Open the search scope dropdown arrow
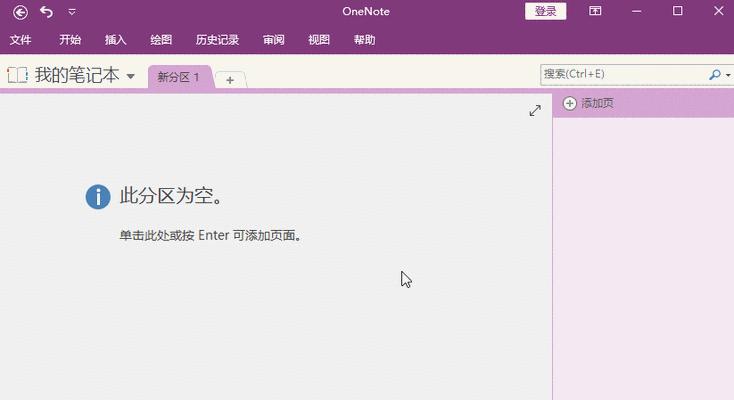734x400 pixels. point(728,75)
